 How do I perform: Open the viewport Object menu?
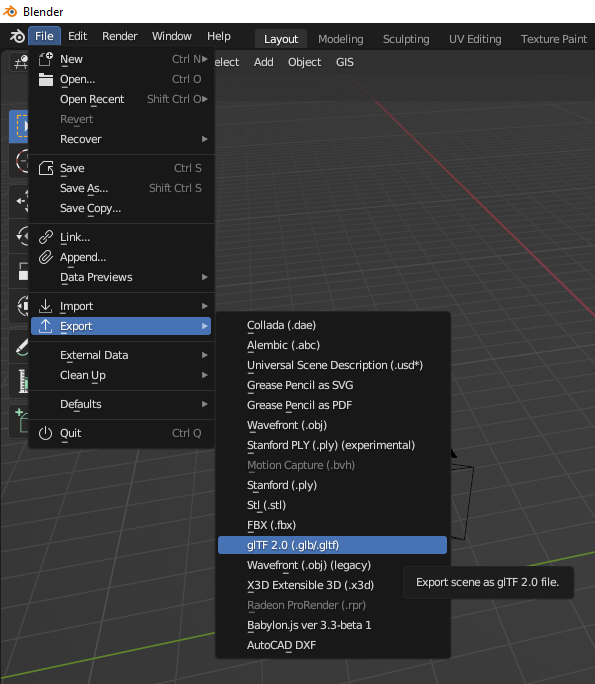[x=304, y=62]
